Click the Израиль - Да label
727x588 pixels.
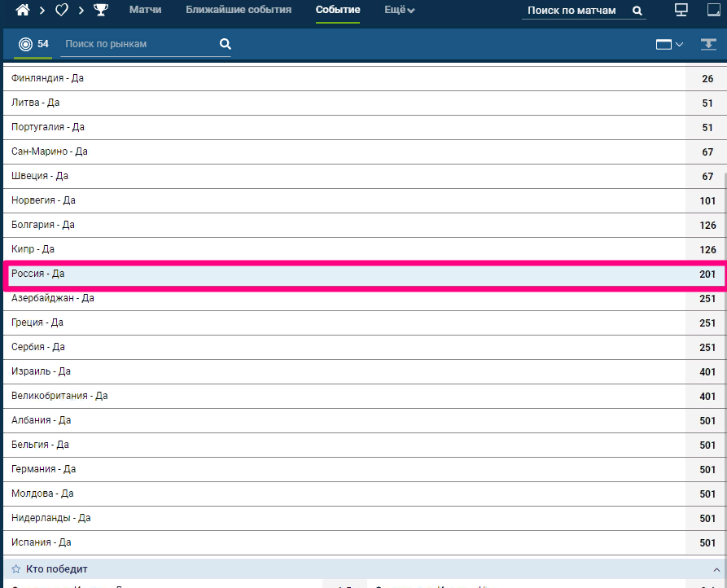[41, 371]
